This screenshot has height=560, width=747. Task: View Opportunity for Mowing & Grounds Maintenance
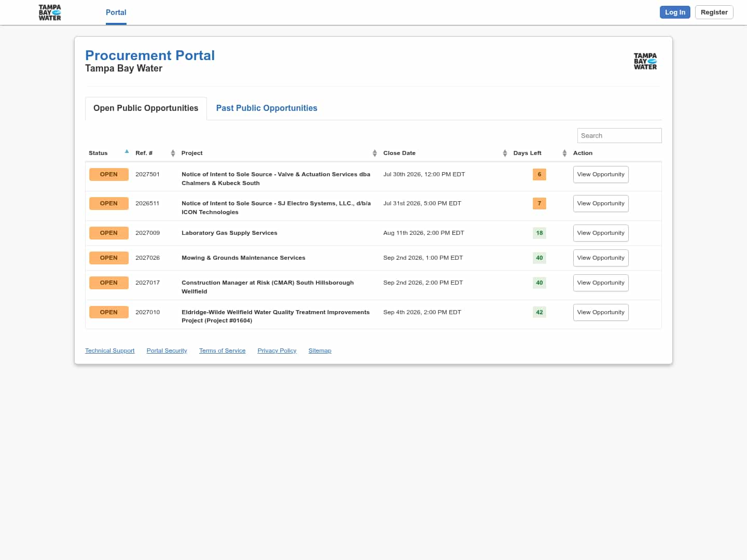click(x=601, y=258)
